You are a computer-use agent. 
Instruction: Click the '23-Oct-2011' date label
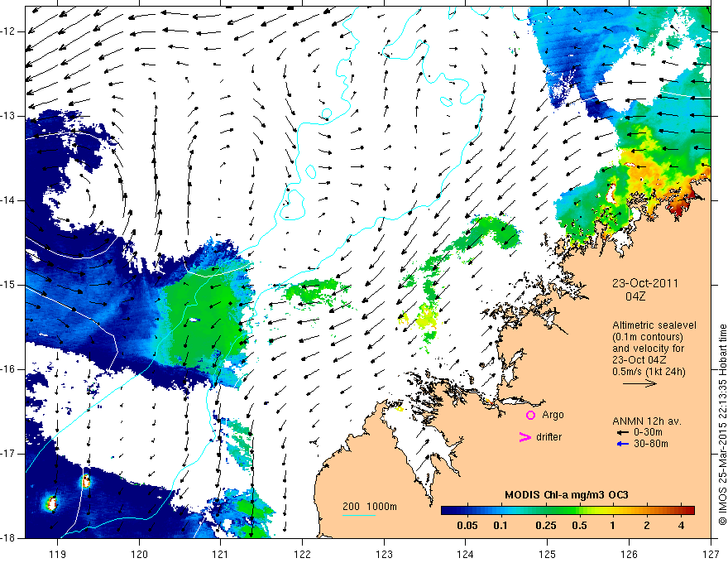click(644, 283)
